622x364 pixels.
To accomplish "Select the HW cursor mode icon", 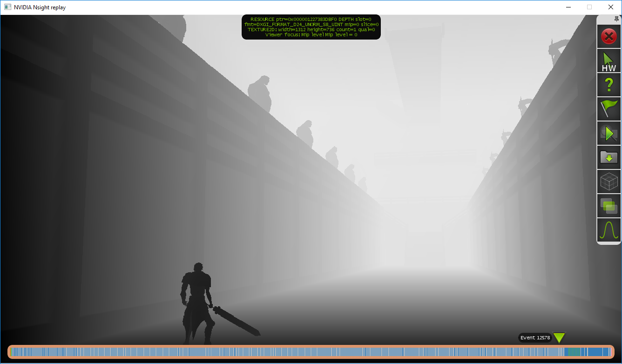I will 609,61.
